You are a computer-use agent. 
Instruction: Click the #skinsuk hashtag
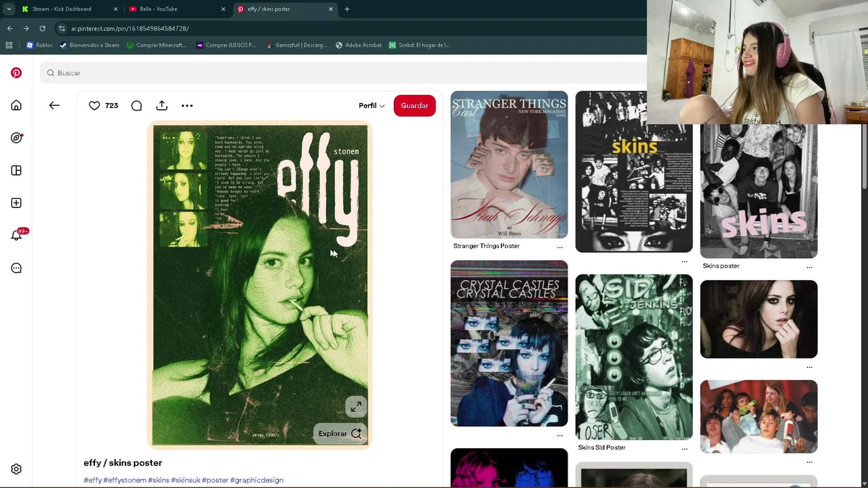pos(186,480)
